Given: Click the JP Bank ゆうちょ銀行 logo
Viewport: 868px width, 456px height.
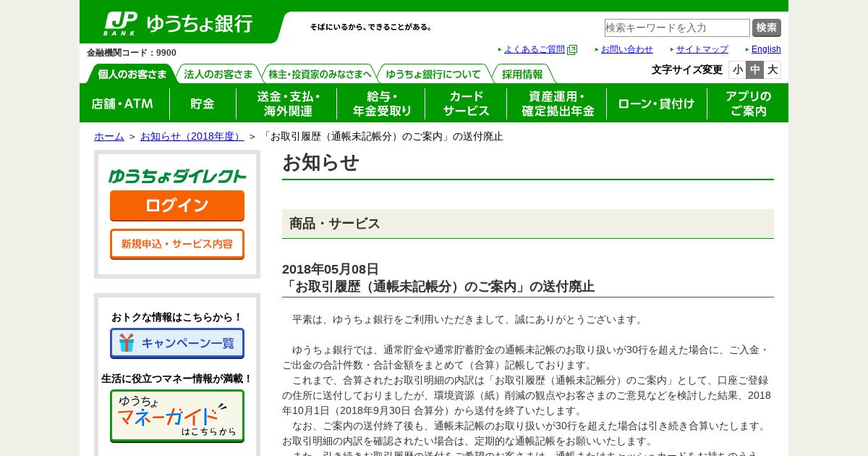Looking at the screenshot, I should click(x=178, y=23).
